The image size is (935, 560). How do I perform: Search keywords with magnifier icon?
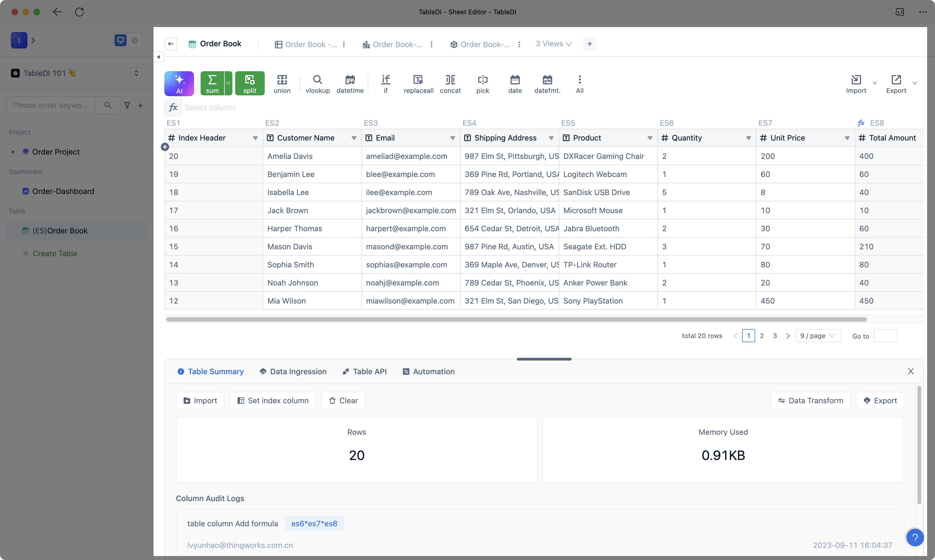pyautogui.click(x=108, y=105)
